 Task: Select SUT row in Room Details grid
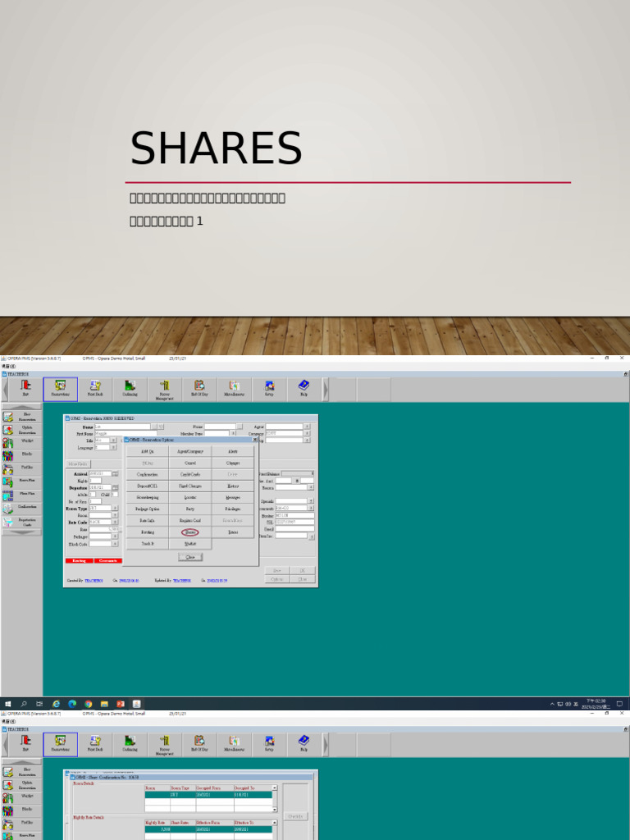tap(208, 795)
